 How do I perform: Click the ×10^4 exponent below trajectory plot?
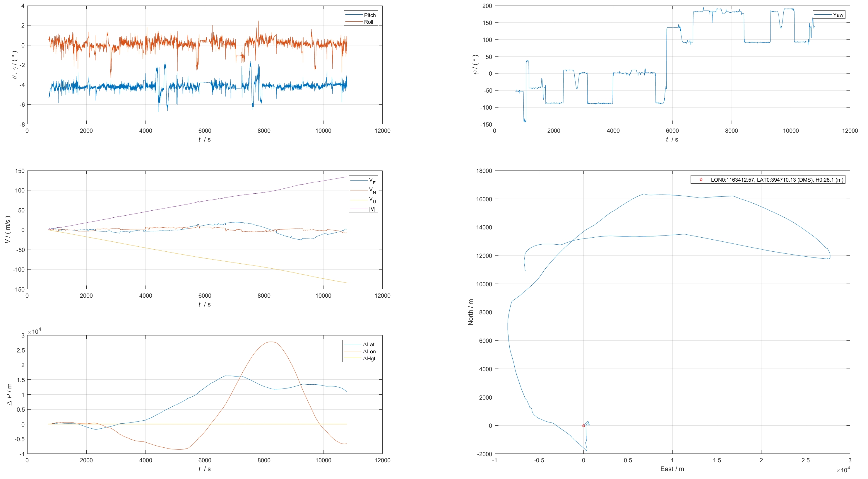pyautogui.click(x=843, y=470)
